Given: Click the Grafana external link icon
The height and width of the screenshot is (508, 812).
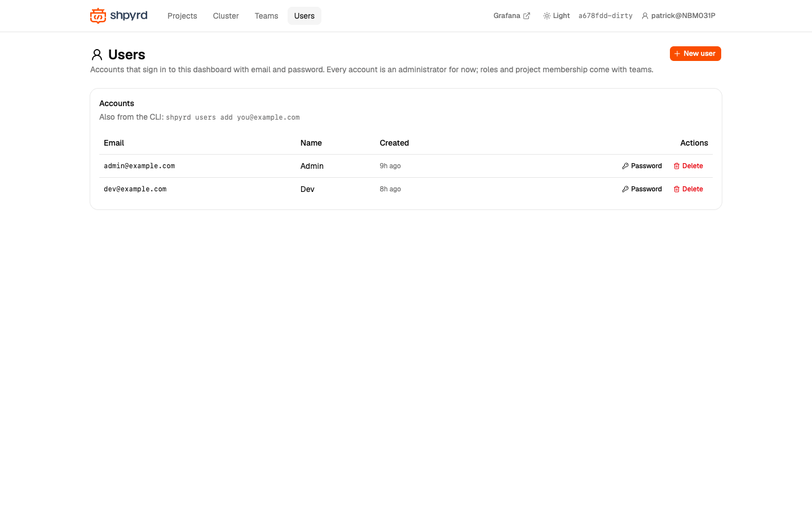Looking at the screenshot, I should click(527, 16).
